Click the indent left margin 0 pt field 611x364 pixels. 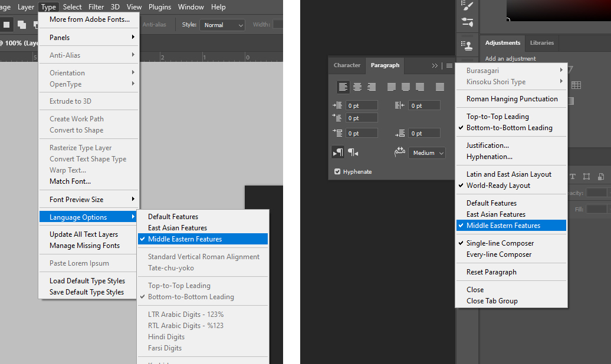(x=362, y=105)
